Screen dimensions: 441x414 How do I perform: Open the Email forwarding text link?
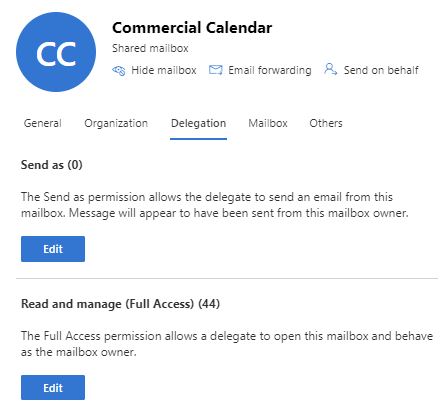(270, 70)
